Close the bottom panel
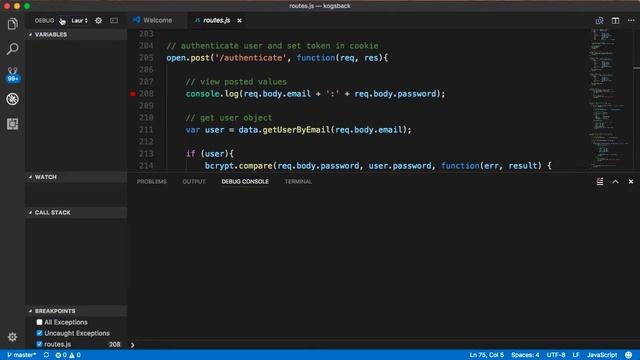This screenshot has width=640, height=360. tap(631, 182)
